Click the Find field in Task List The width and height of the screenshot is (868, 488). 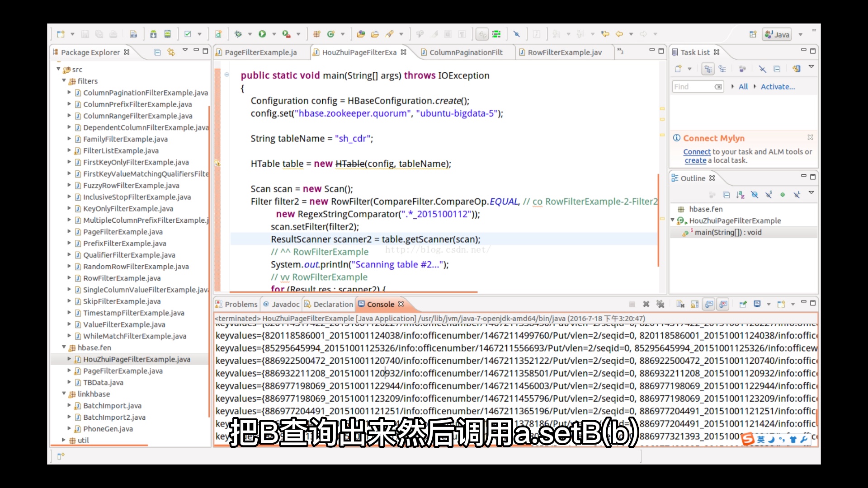698,87
